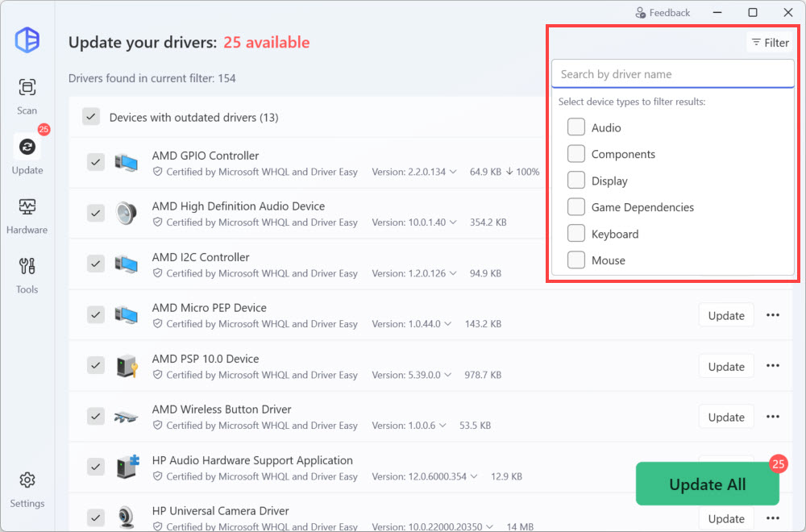Open the Hardware section in sidebar
806x532 pixels.
click(27, 215)
